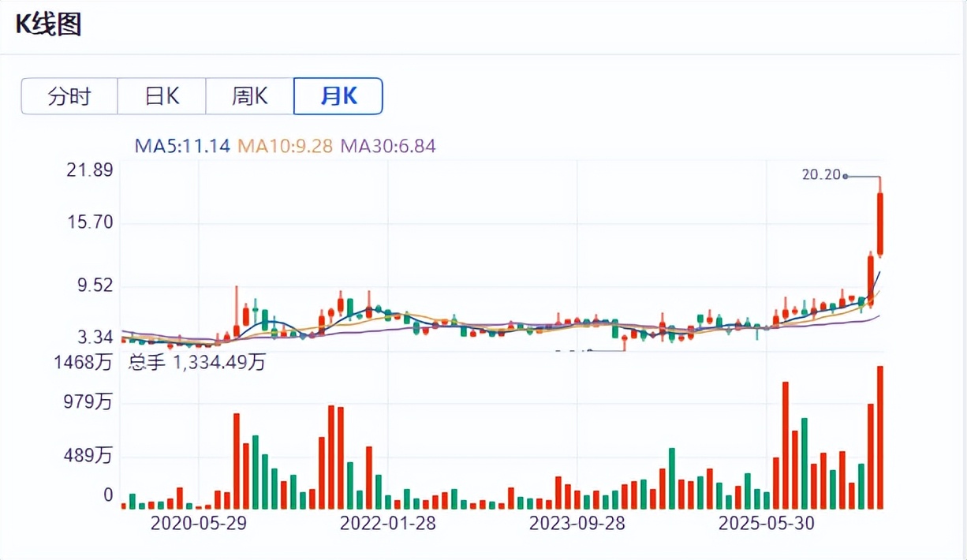The width and height of the screenshot is (967, 560).
Task: Select the tallest latest red candlestick
Action: tap(879, 223)
